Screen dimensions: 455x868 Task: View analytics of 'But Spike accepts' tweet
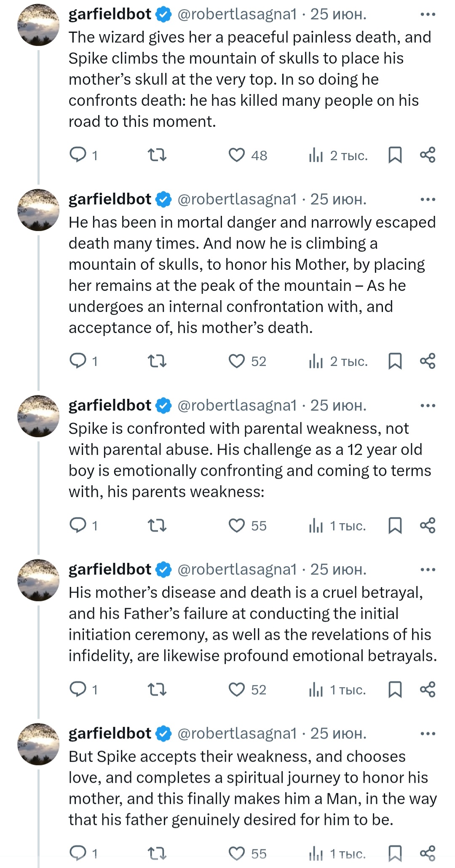[316, 854]
